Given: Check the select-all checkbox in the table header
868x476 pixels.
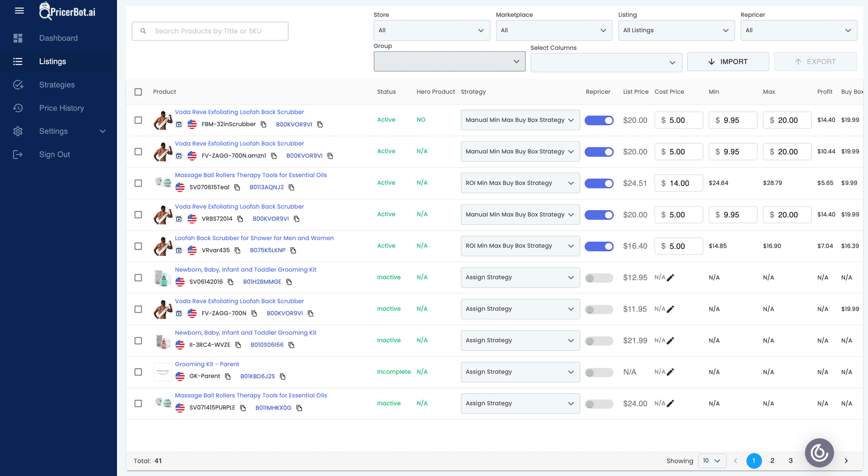Looking at the screenshot, I should pos(138,92).
